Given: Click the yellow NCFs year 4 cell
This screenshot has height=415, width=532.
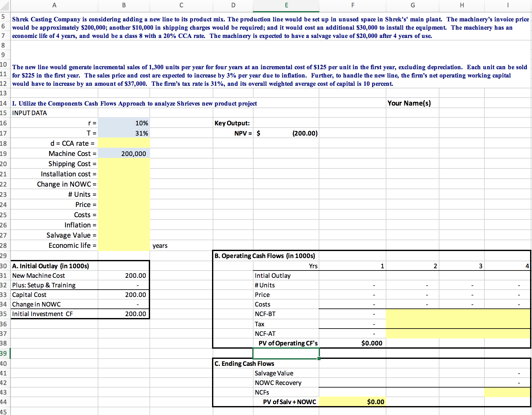Looking at the screenshot, I should pos(507,392).
